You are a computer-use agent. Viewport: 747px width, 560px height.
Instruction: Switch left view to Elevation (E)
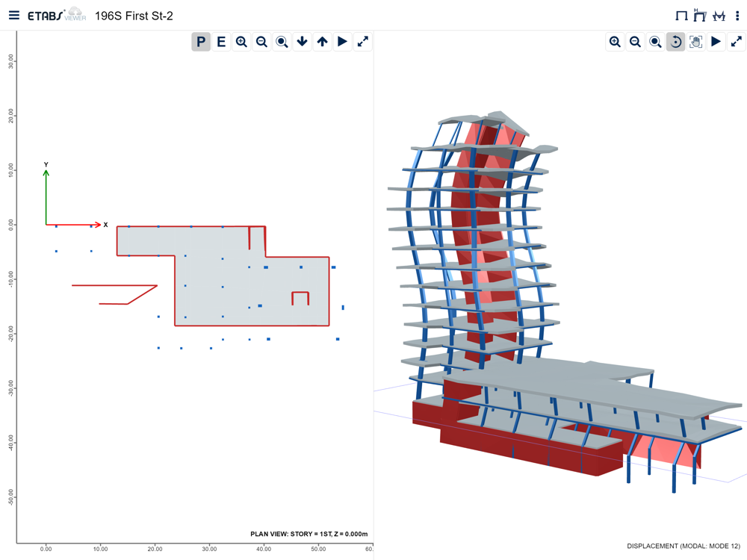[221, 42]
